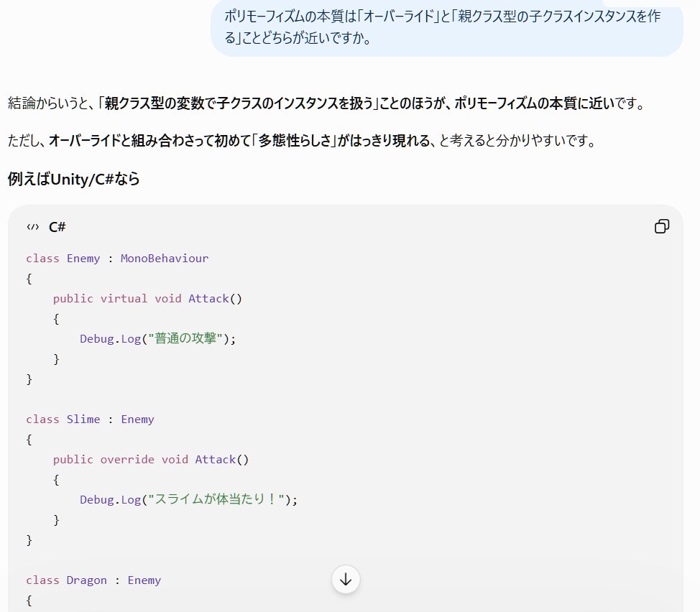Click the code line class Slime : Enemy
The width and height of the screenshot is (700, 612).
(90, 419)
